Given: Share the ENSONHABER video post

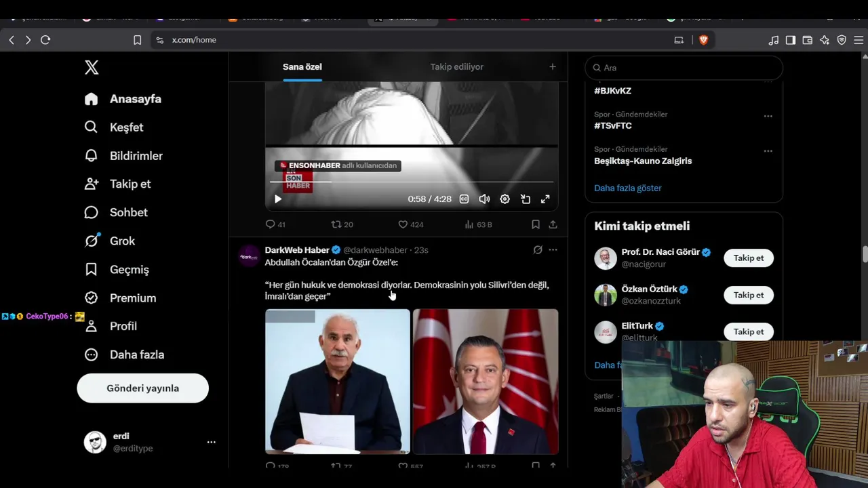Looking at the screenshot, I should coord(553,224).
